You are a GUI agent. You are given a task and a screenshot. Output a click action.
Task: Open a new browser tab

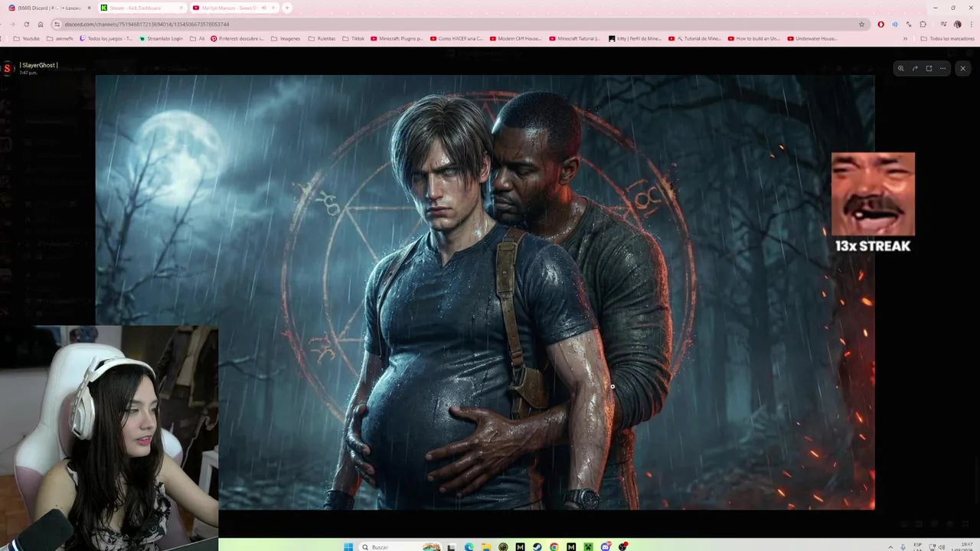click(287, 8)
